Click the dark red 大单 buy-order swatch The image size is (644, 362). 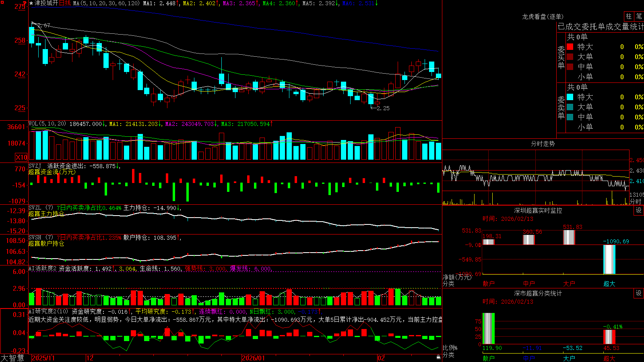click(x=570, y=57)
